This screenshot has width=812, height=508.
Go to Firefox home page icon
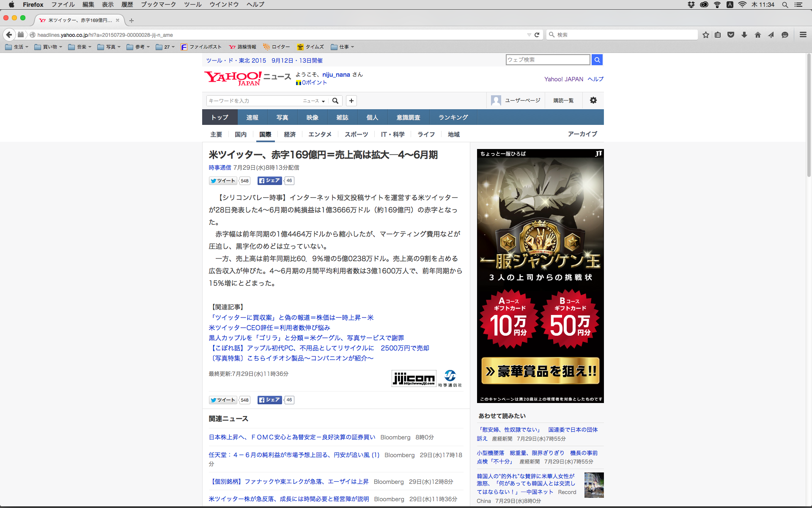coord(757,35)
